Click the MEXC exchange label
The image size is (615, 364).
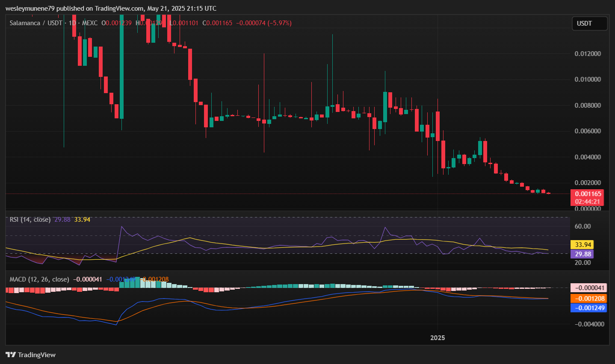pos(89,23)
